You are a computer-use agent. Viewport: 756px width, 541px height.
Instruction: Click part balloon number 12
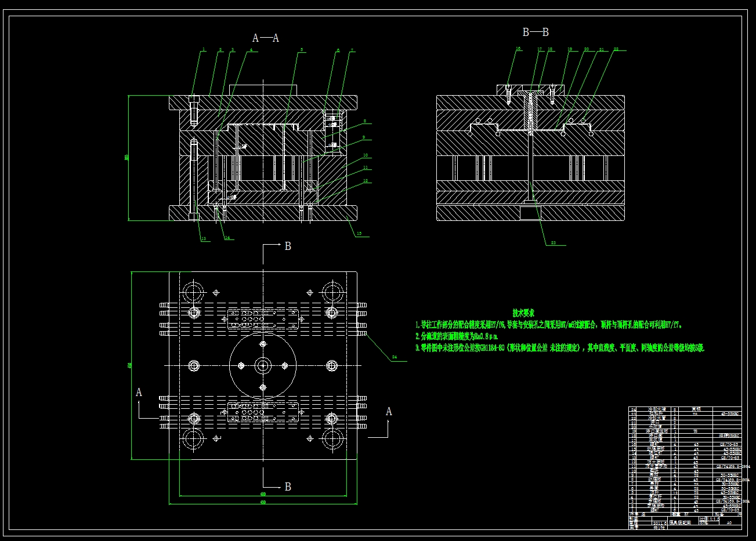click(x=366, y=180)
